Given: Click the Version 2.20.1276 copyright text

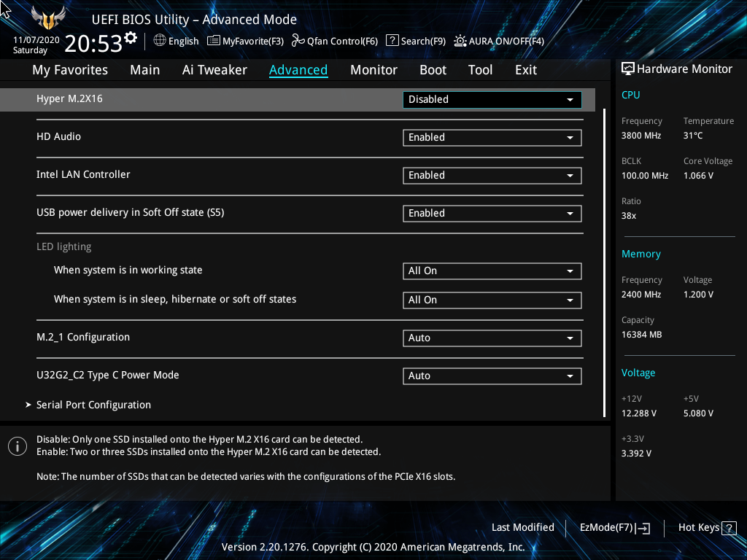Looking at the screenshot, I should click(x=373, y=547).
